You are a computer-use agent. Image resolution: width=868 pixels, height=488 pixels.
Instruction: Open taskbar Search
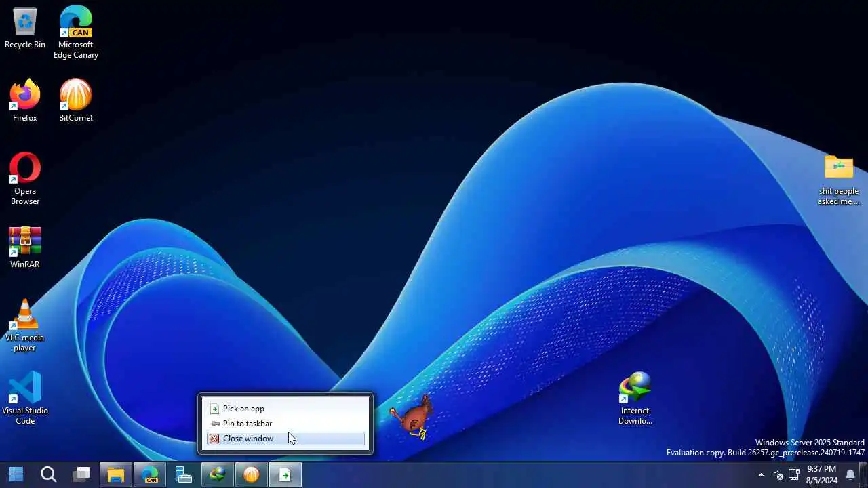[48, 474]
